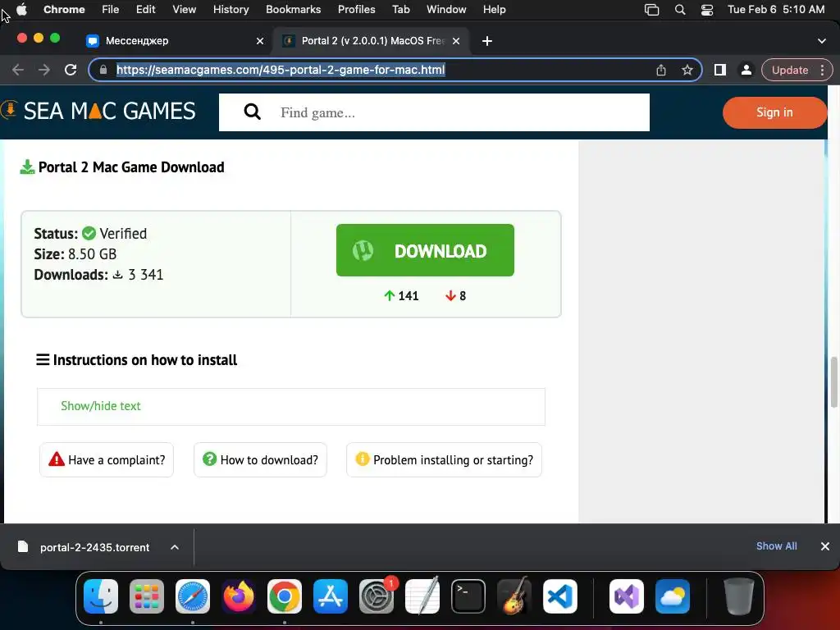Launch Safari from the dock

pos(193,596)
